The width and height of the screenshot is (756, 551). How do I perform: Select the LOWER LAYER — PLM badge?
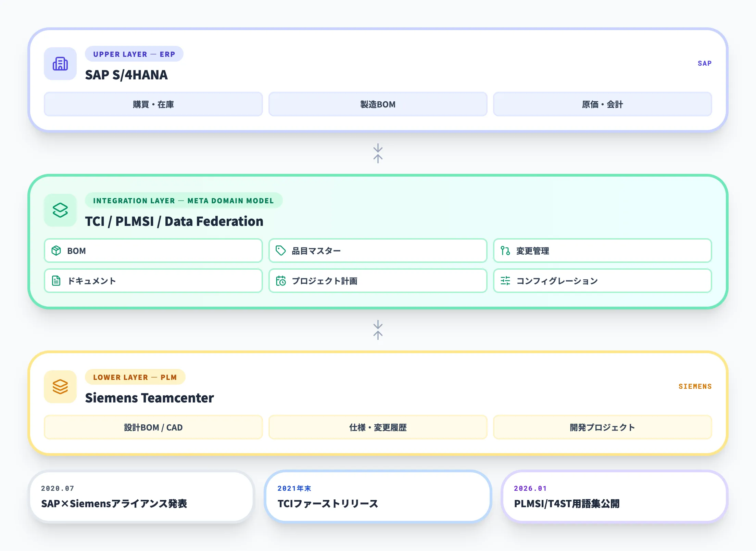click(x=135, y=377)
